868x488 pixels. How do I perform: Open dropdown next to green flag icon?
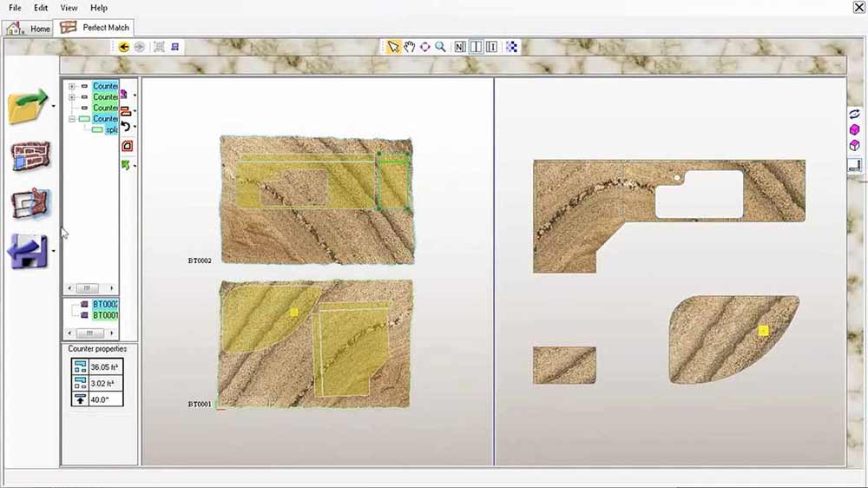coord(135,166)
